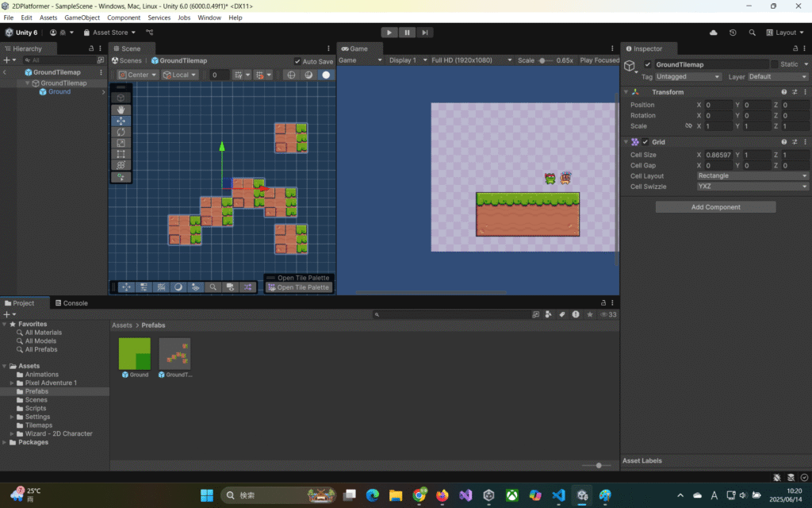Viewport: 812px width, 508px height.
Task: Open Visual Studio Code from the taskbar
Action: (558, 495)
